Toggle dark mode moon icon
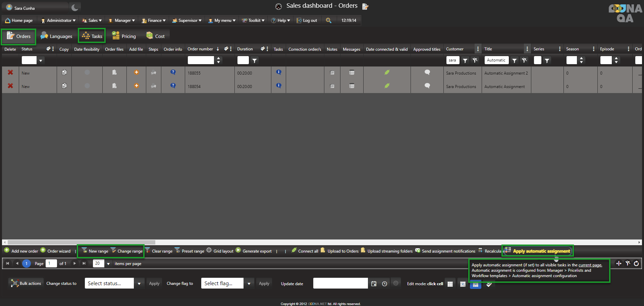Viewport: 644px width, 306px height. (75, 7)
